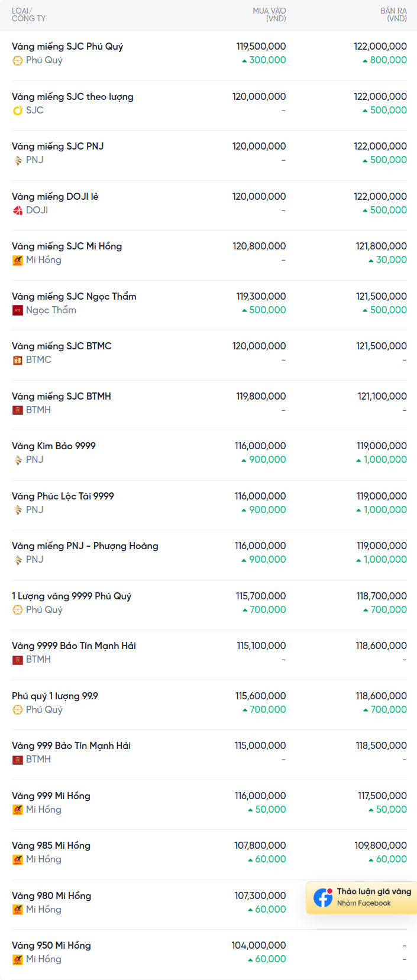This screenshot has width=417, height=980.
Task: Open Vàng miếng PNJ - Phượng Hoàng entry
Action: 85,546
